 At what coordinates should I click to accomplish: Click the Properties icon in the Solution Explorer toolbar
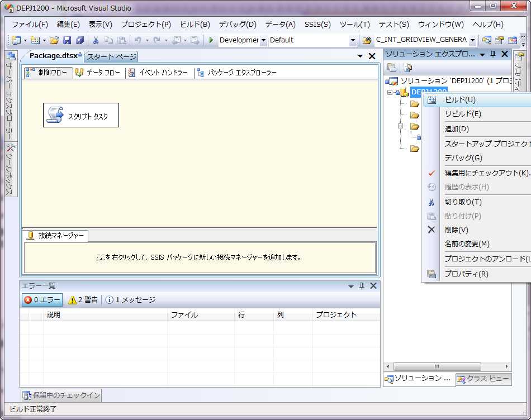coord(392,68)
